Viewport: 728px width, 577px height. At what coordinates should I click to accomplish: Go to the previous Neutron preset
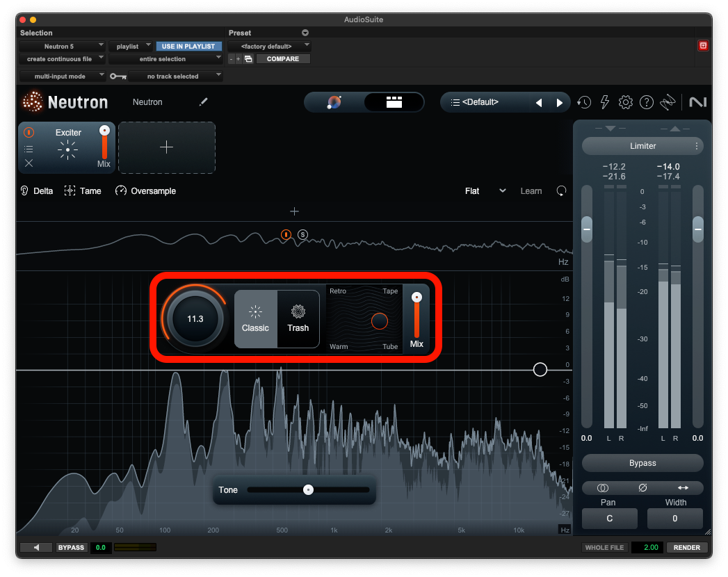(539, 103)
